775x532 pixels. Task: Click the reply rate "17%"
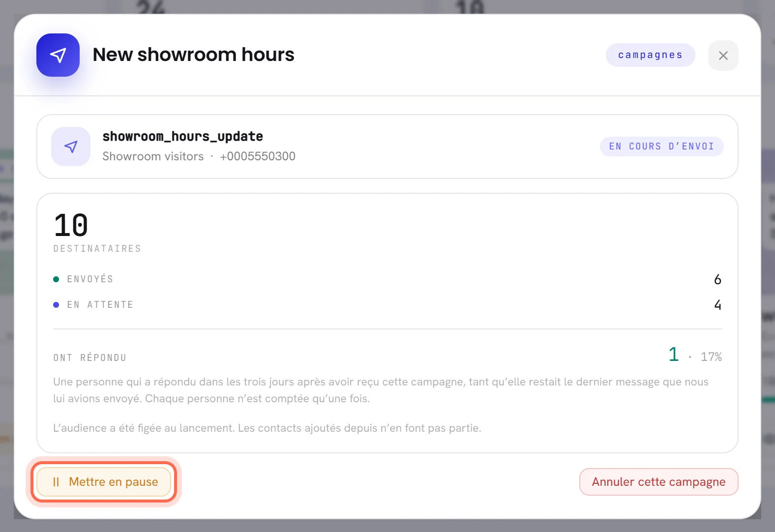point(711,357)
